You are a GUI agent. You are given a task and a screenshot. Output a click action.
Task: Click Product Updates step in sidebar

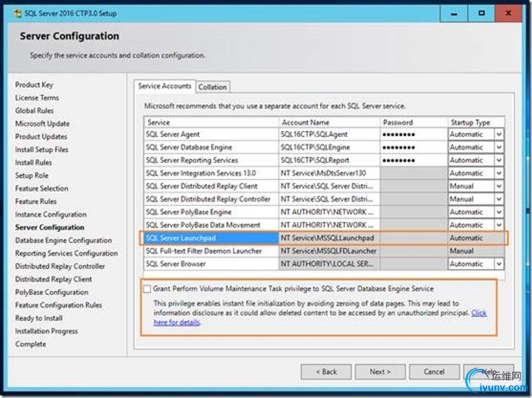tap(41, 136)
